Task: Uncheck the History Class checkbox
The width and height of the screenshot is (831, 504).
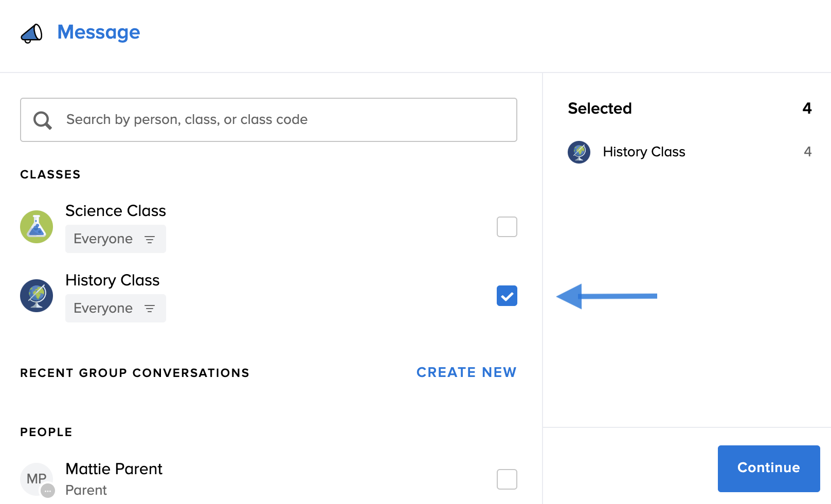Action: pos(507,296)
